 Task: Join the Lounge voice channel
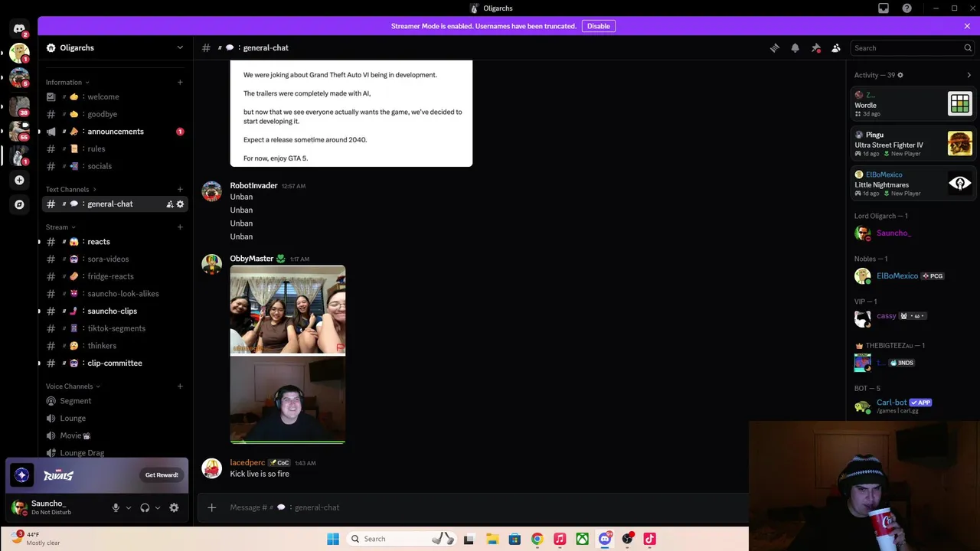(x=115, y=419)
